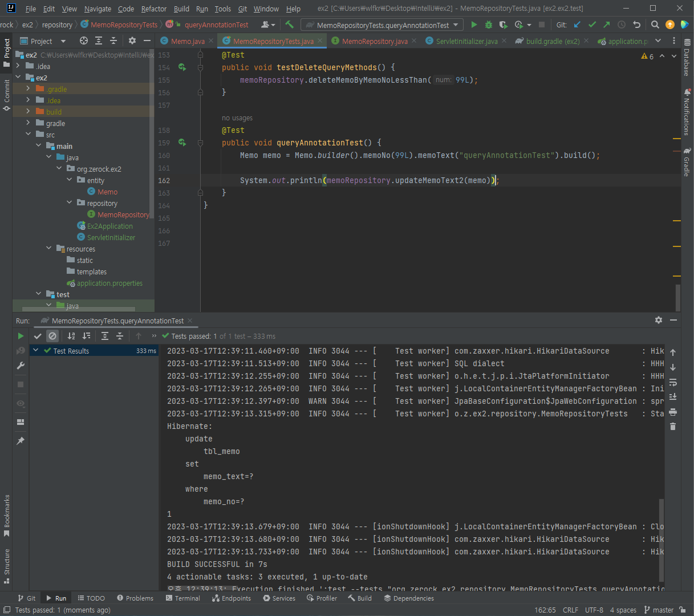Toggle the eye icon in the Run panel sidebar
The height and width of the screenshot is (616, 694).
tap(21, 403)
